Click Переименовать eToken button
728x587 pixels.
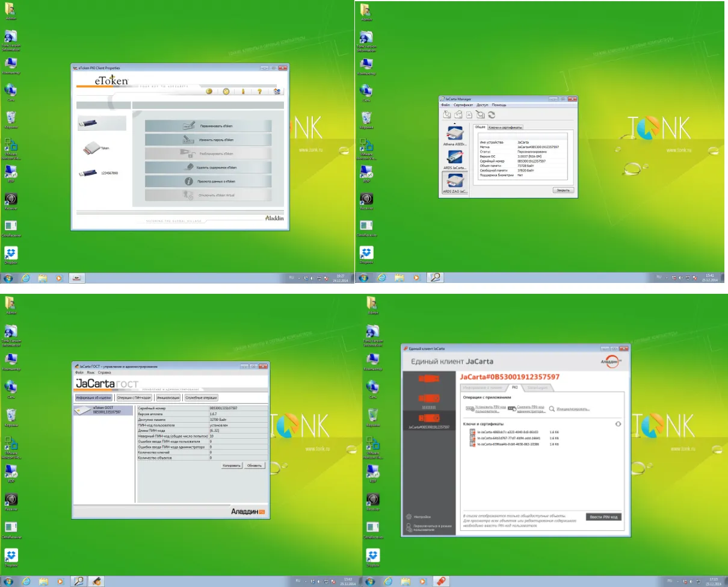coord(208,126)
